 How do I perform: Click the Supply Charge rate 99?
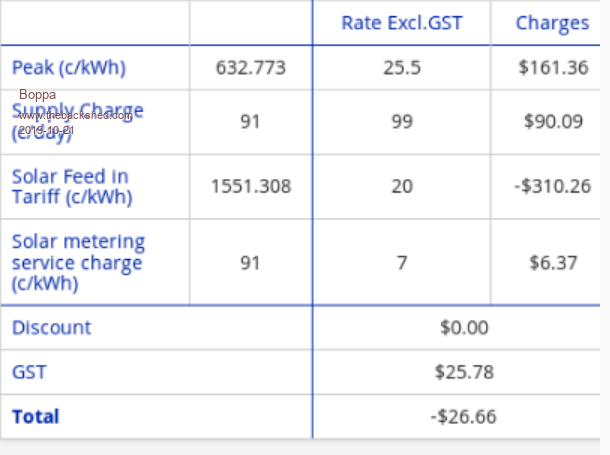401,121
